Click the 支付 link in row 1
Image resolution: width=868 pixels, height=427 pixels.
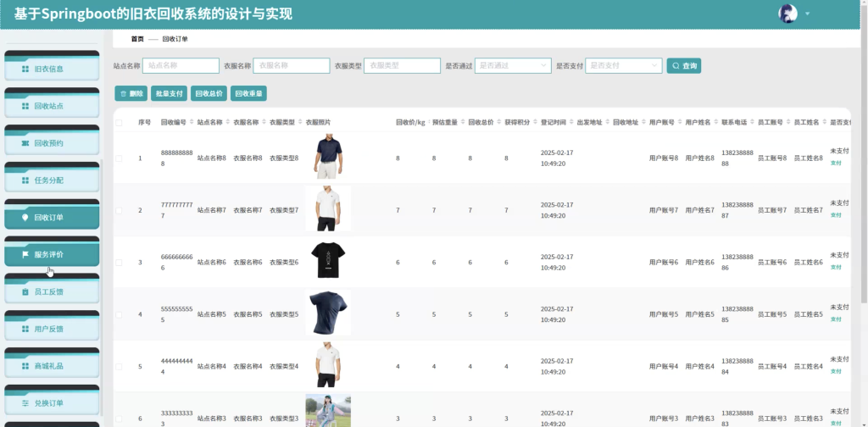[x=836, y=164]
